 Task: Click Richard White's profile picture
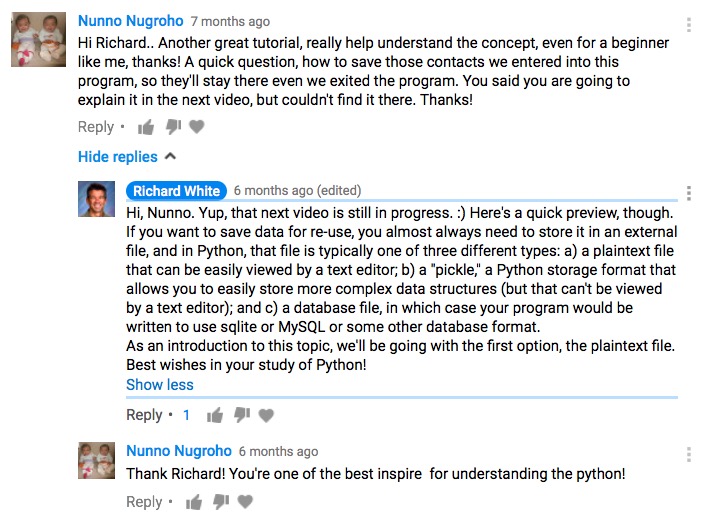pos(97,199)
